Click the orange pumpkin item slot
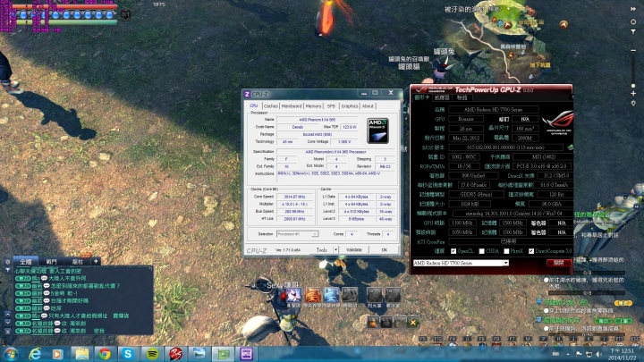 coord(373,323)
